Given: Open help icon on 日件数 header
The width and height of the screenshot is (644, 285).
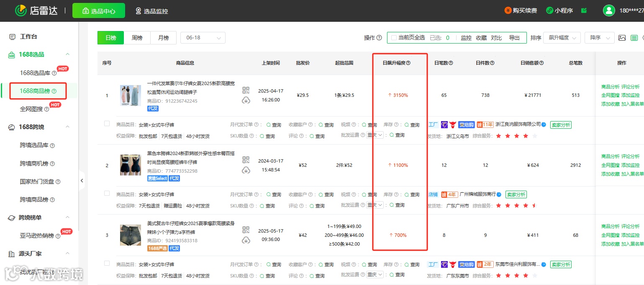Looking at the screenshot, I should click(492, 63).
